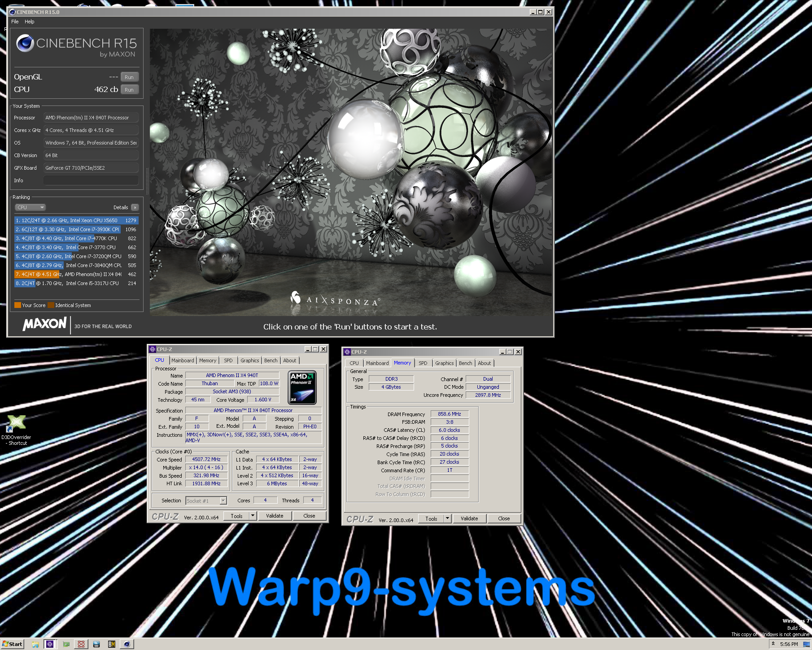The height and width of the screenshot is (650, 812).
Task: Click Close button in left CPU-Z window
Action: coord(309,516)
